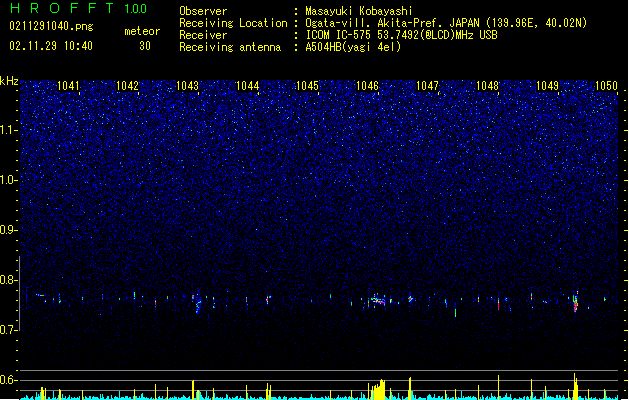The width and height of the screenshot is (629, 400).
Task: Click the 0.8 kHz frequency label
Action: (9, 280)
